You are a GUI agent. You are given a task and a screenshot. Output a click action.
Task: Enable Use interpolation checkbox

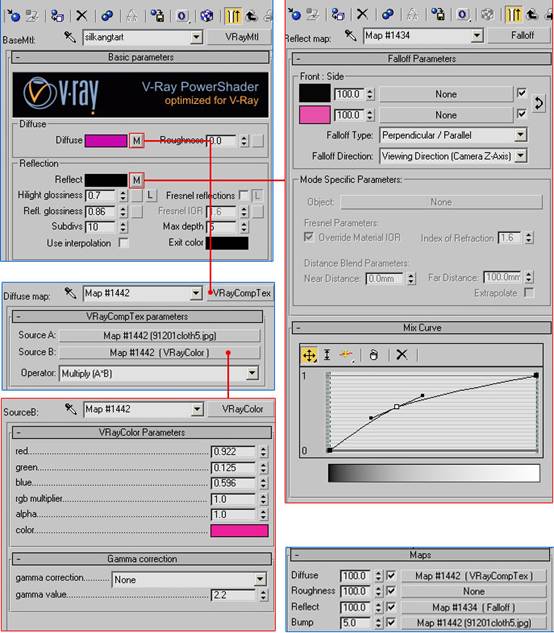click(124, 243)
